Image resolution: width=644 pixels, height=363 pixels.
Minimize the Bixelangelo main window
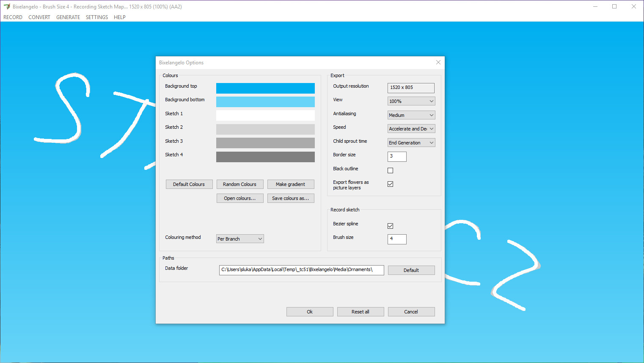pos(595,6)
